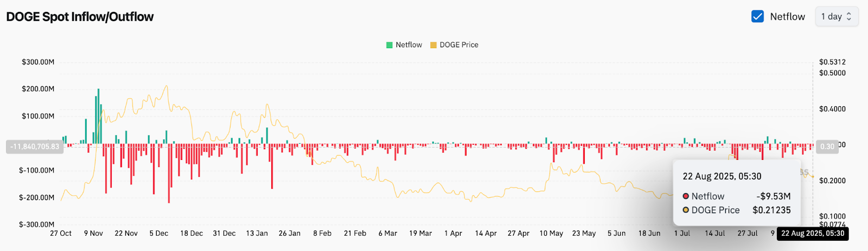Click the $0.21235 DOGE Price tooltip value
Viewport: 868px width, 251px height.
pos(771,210)
